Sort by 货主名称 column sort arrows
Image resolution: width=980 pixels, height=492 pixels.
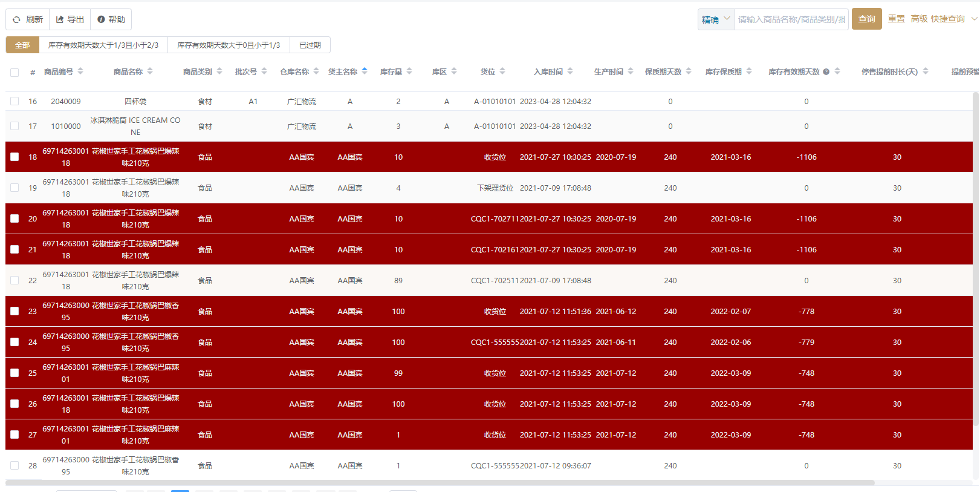(x=365, y=71)
